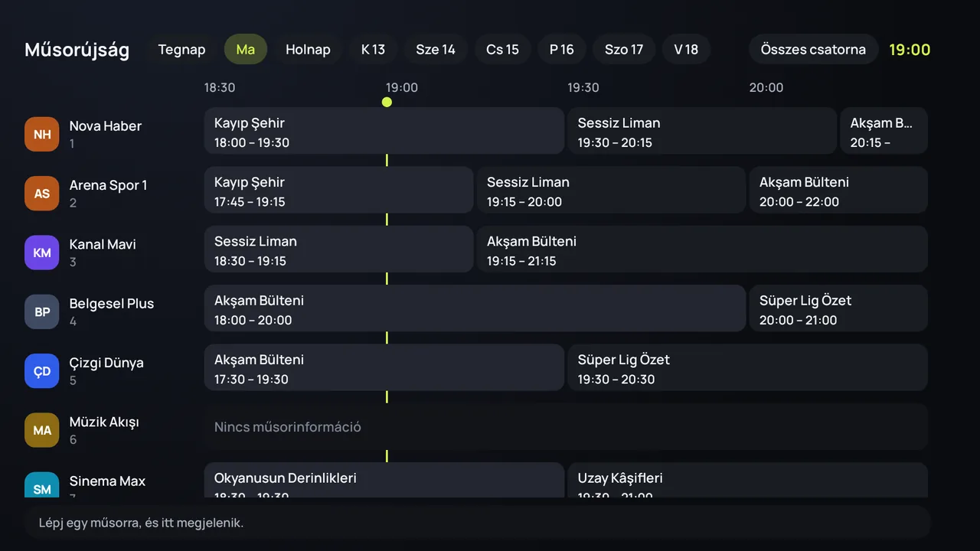Click the Nova Haber channel name

pos(106,126)
